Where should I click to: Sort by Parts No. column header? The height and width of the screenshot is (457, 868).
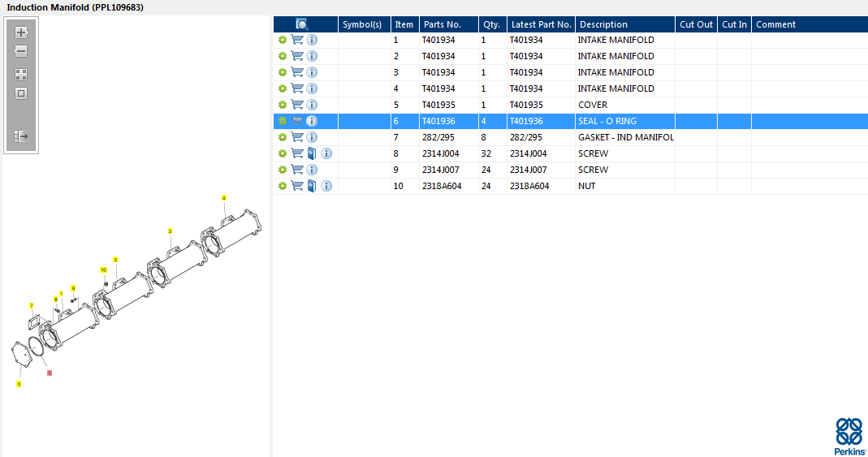443,24
